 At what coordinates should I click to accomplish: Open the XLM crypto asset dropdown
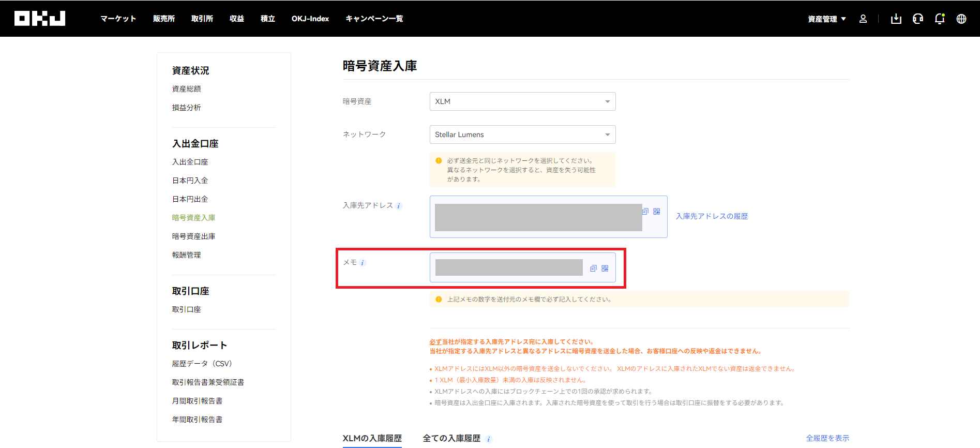click(x=523, y=101)
